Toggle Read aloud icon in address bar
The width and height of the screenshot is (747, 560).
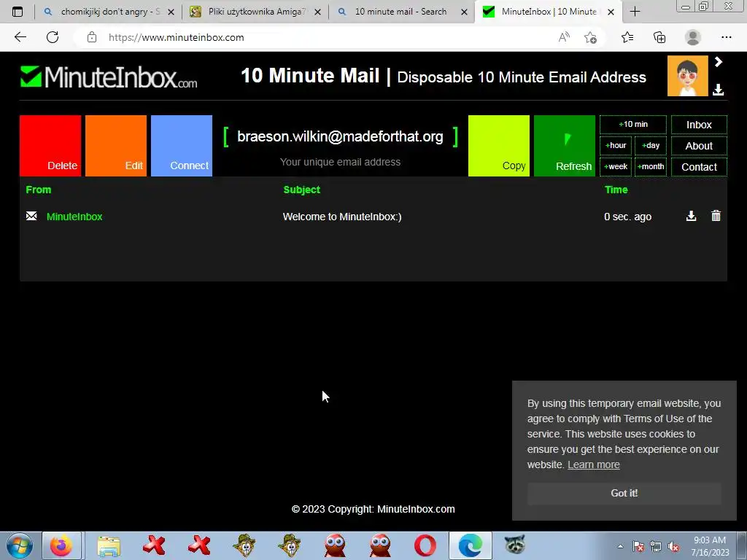point(564,37)
